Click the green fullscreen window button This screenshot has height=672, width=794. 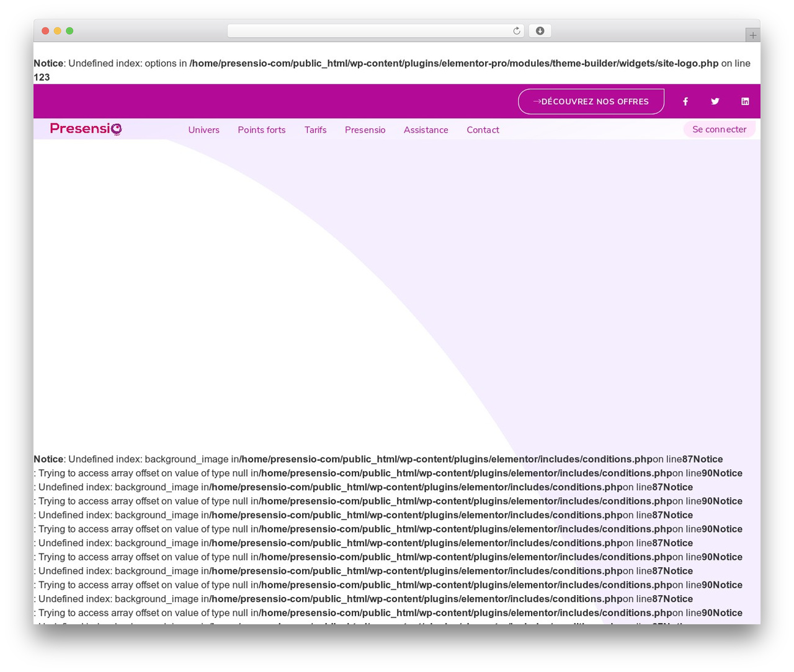click(x=69, y=31)
